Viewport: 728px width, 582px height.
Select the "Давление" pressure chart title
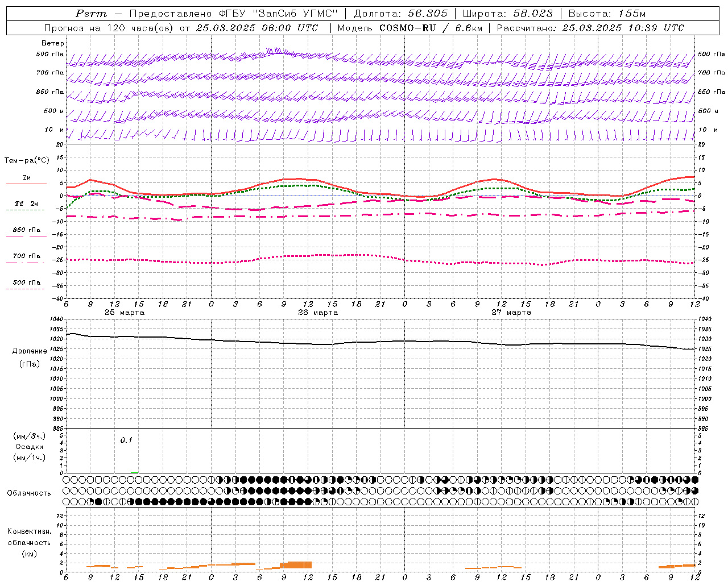pos(30,351)
